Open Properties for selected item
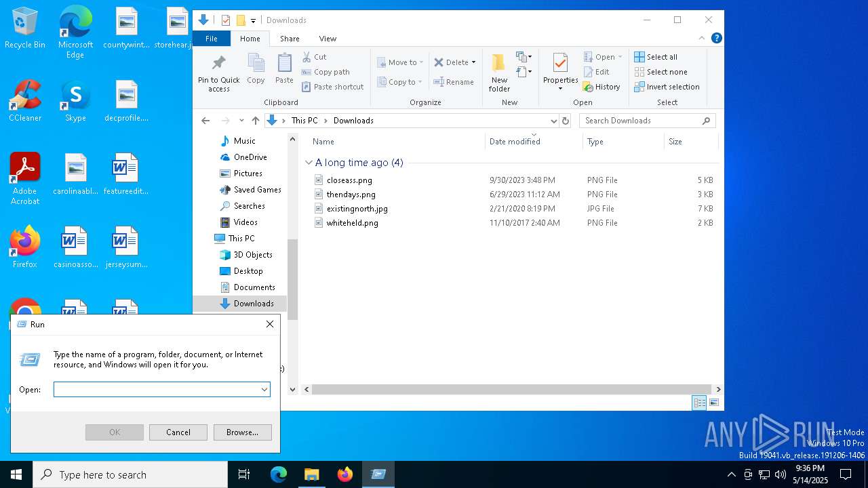Viewport: 868px width, 488px height. pyautogui.click(x=560, y=70)
